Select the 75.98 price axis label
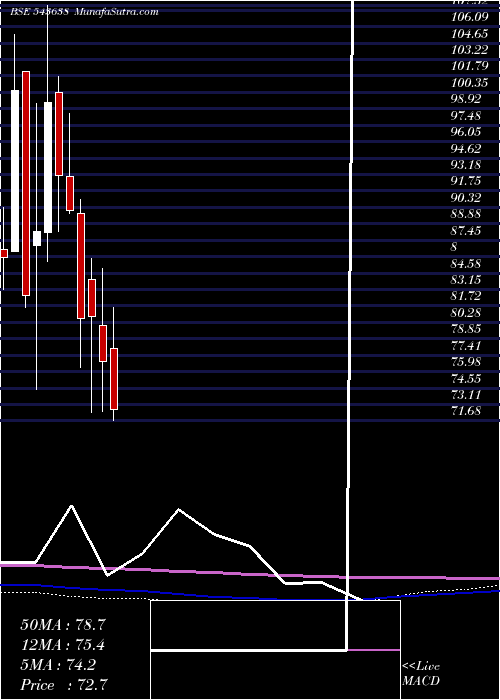 tap(467, 362)
